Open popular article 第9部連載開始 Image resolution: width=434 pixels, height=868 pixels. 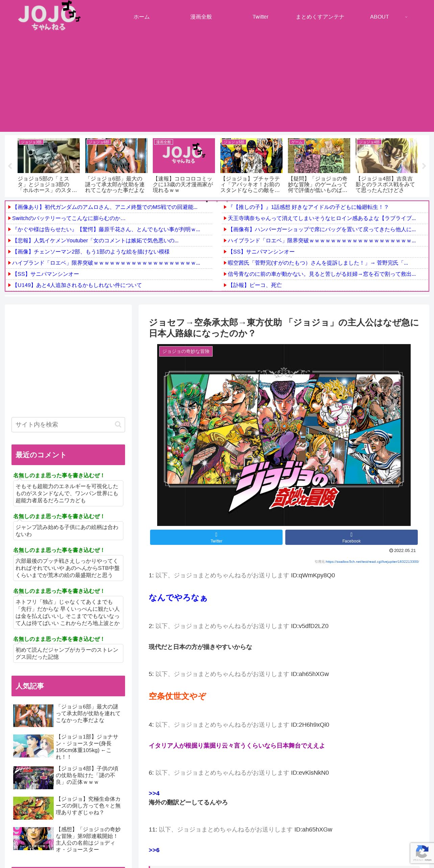pos(68,839)
